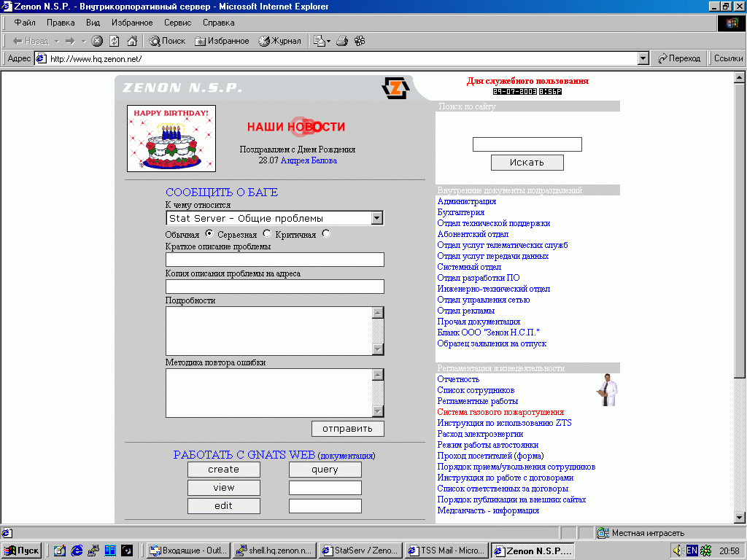Image resolution: width=747 pixels, height=560 pixels.
Task: Select the Обычная severity radio button
Action: coord(209,233)
